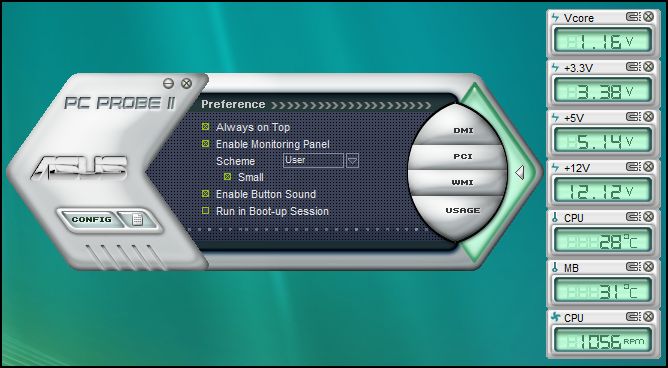668x368 pixels.
Task: Close the CPU temperature panel
Action: [648, 217]
